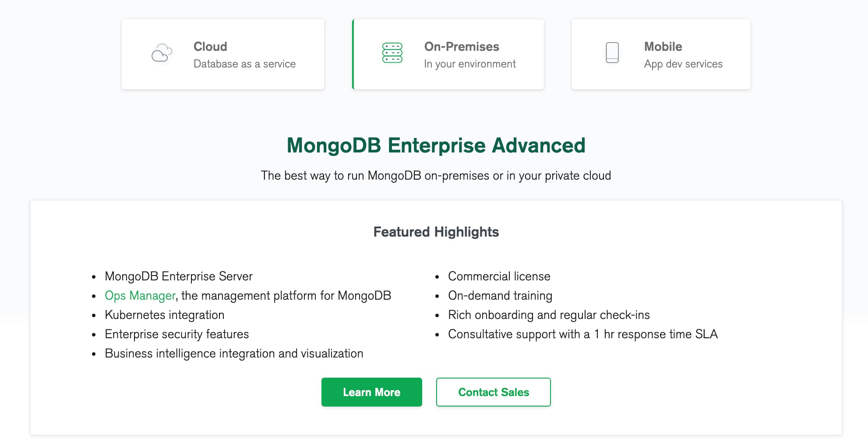Select the MongoDB Enterprise Server bullet item
This screenshot has height=446, width=868.
point(178,276)
